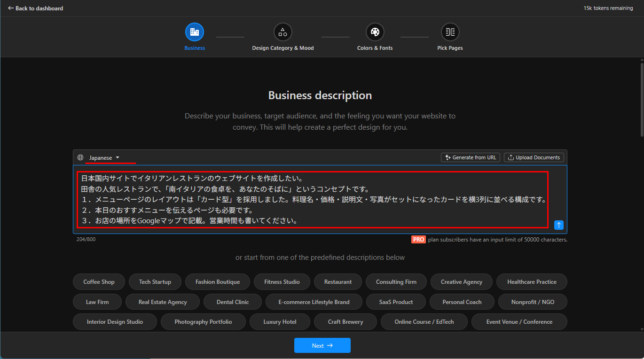Viewport: 644px width, 359px height.
Task: Pick the Luxury Hotel description chip
Action: coord(280,322)
